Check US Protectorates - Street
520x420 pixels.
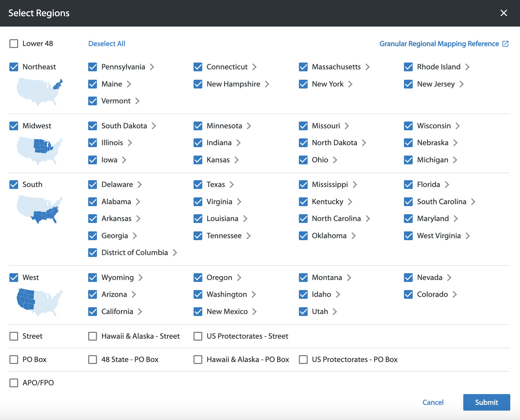(x=198, y=336)
